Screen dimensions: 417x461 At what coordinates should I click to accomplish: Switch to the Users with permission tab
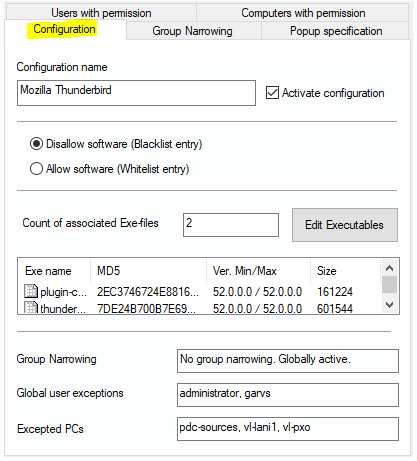pos(101,13)
